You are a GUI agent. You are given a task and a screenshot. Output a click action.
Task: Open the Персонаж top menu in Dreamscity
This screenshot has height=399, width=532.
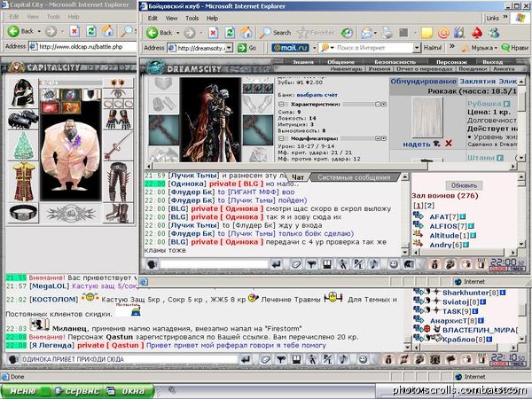451,62
